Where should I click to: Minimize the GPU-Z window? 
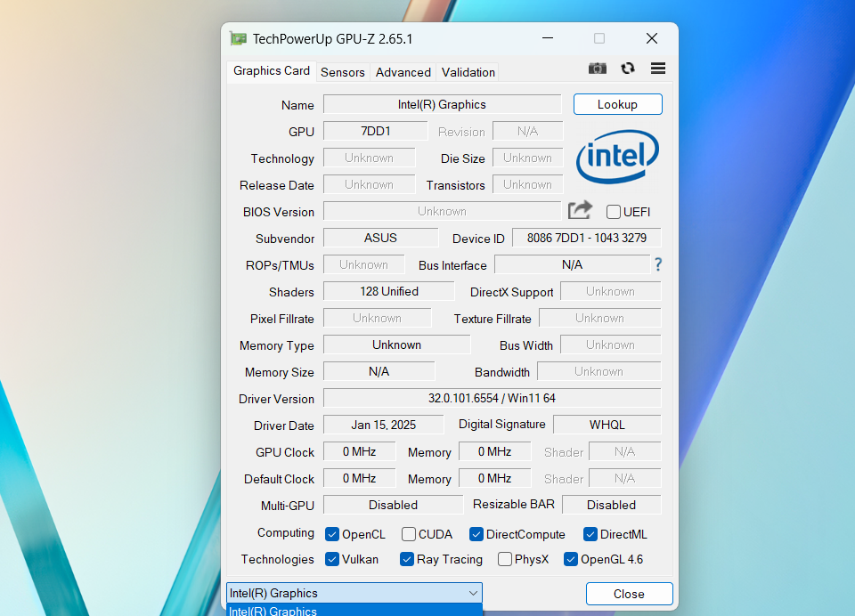click(x=548, y=38)
